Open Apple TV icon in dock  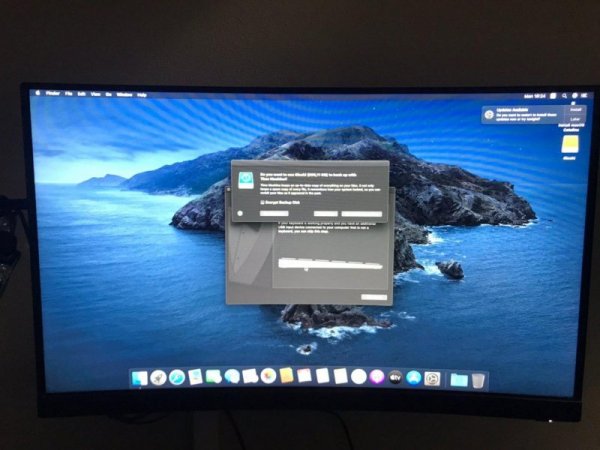(395, 378)
